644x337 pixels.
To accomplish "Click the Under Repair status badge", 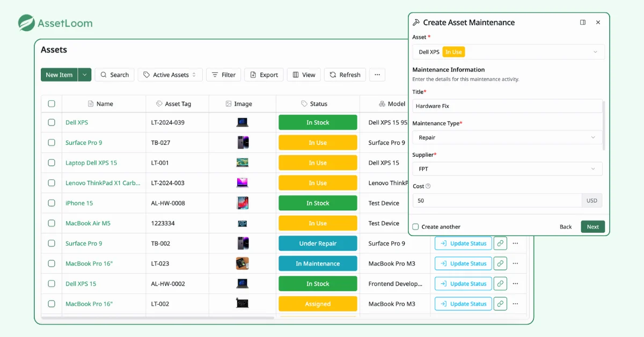I will pyautogui.click(x=318, y=244).
